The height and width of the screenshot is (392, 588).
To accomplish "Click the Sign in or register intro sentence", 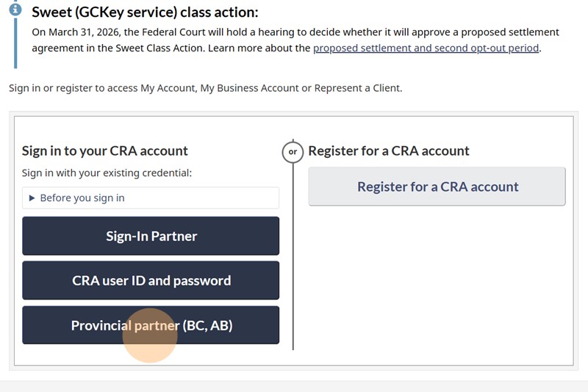I will click(205, 88).
